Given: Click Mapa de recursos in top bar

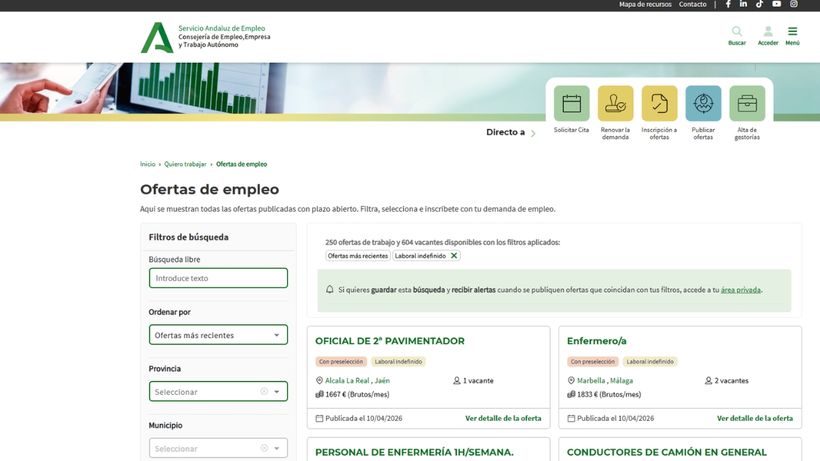Looking at the screenshot, I should point(645,4).
